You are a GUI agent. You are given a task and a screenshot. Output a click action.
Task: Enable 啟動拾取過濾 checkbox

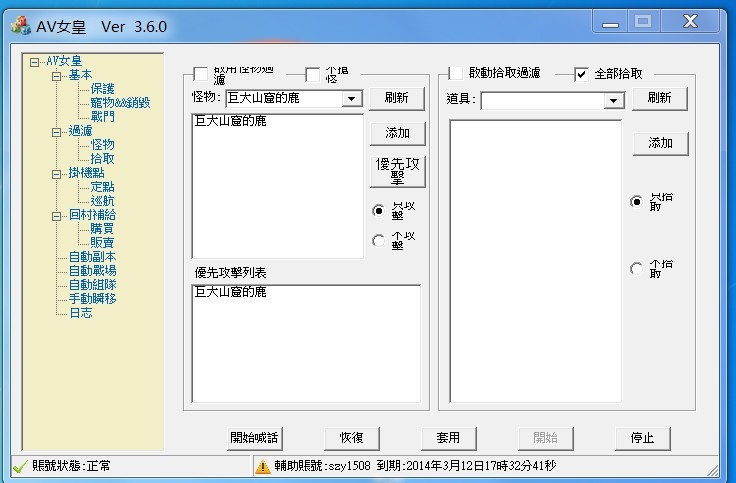pos(456,73)
